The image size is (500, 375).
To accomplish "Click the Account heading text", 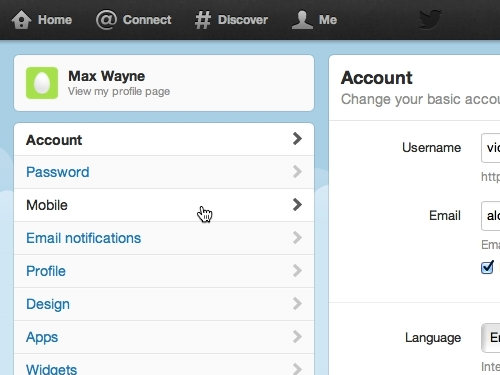I will tap(376, 78).
